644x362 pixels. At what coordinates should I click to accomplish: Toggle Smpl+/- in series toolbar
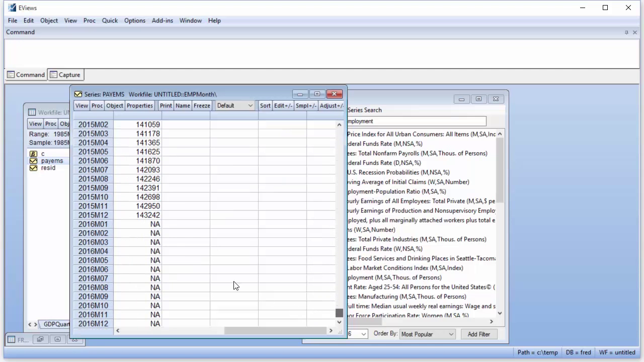[x=306, y=106]
